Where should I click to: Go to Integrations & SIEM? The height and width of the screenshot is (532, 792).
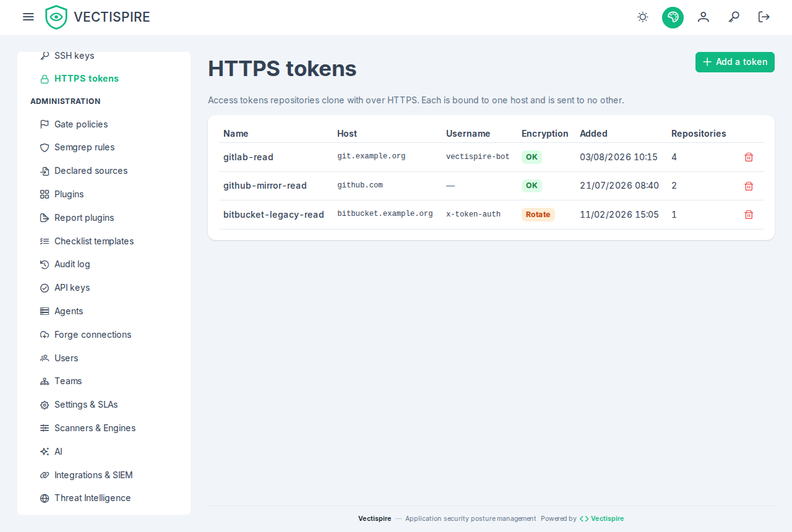point(104,475)
